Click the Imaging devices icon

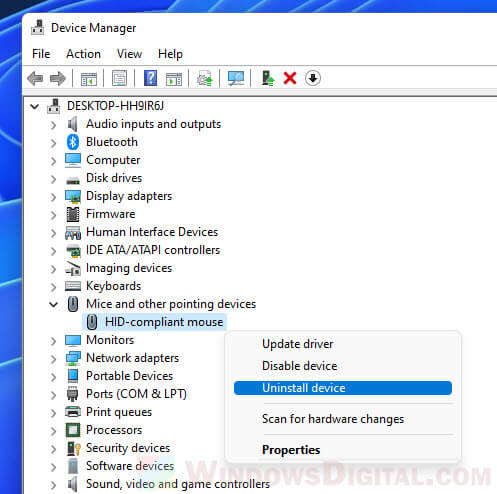tap(73, 268)
